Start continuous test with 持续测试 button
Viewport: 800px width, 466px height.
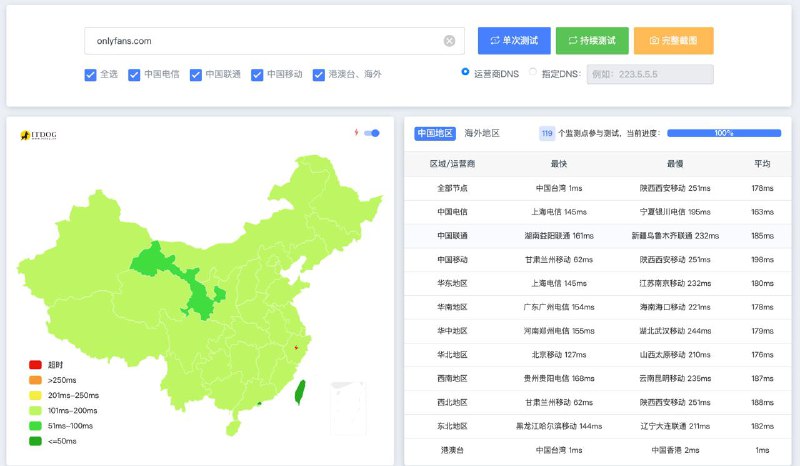[x=592, y=41]
